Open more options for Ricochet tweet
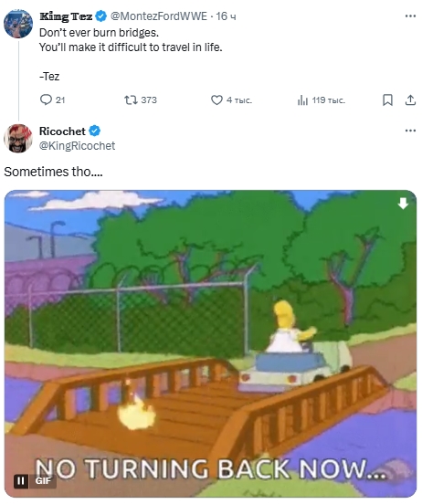This screenshot has height=504, width=422. pos(410,131)
